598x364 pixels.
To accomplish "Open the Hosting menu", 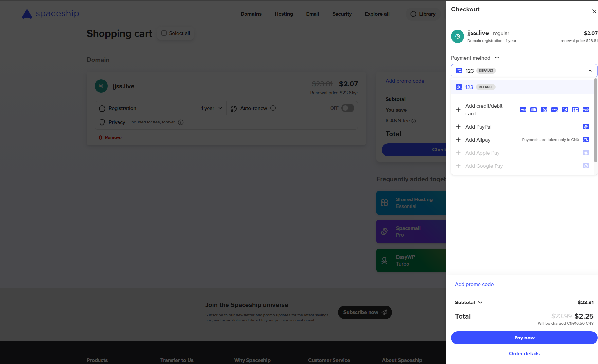I will (x=283, y=14).
